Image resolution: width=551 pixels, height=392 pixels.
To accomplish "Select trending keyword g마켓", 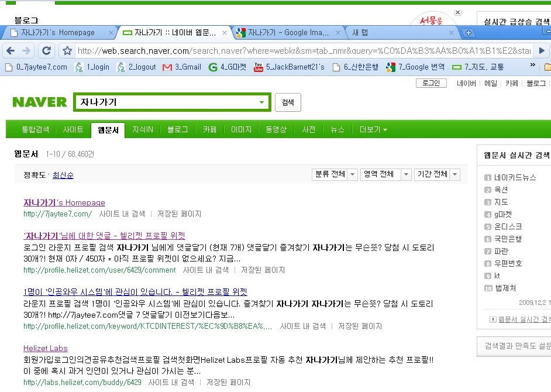I will [x=503, y=215].
